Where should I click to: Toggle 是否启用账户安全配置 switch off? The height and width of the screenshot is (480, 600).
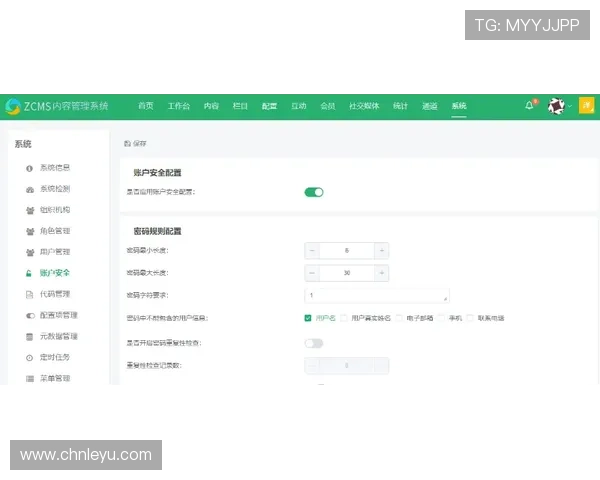314,192
